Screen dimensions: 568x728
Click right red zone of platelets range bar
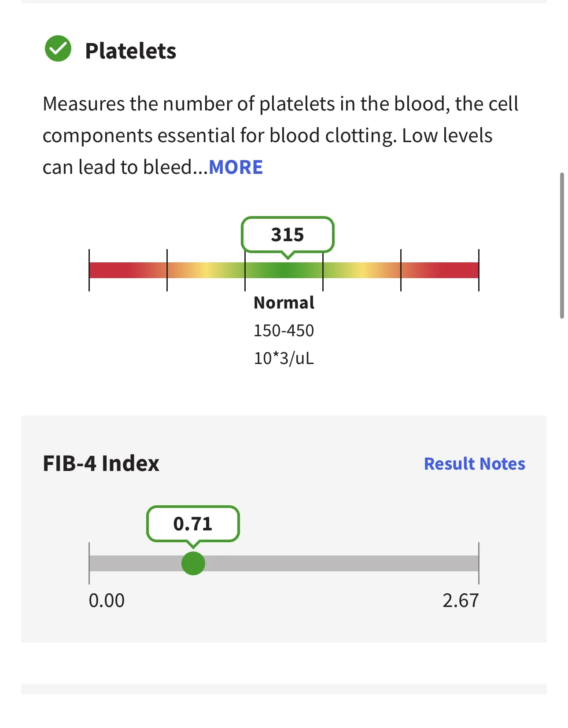click(440, 270)
